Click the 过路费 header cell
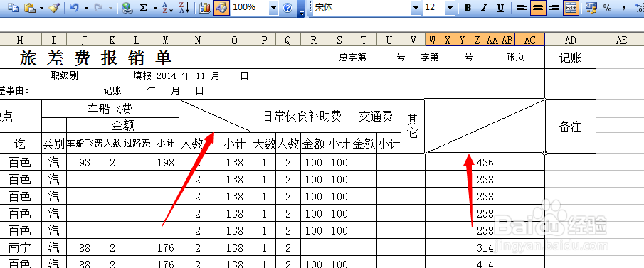Viewport: 644px width, 268px height. 137,144
